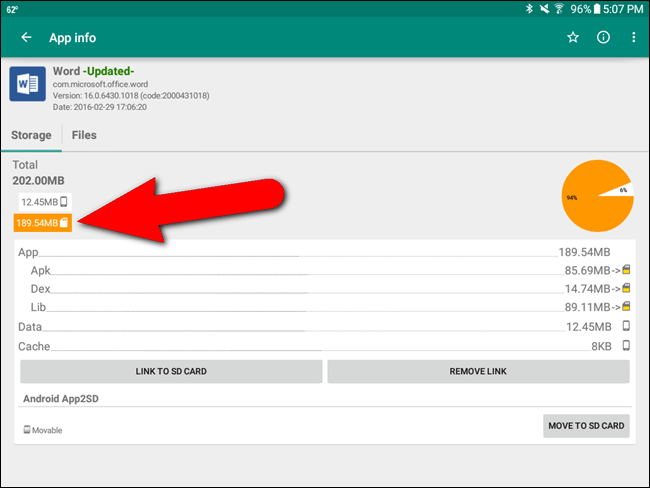Select the 189.54MB SD card badge
This screenshot has width=650, height=488.
click(x=43, y=223)
